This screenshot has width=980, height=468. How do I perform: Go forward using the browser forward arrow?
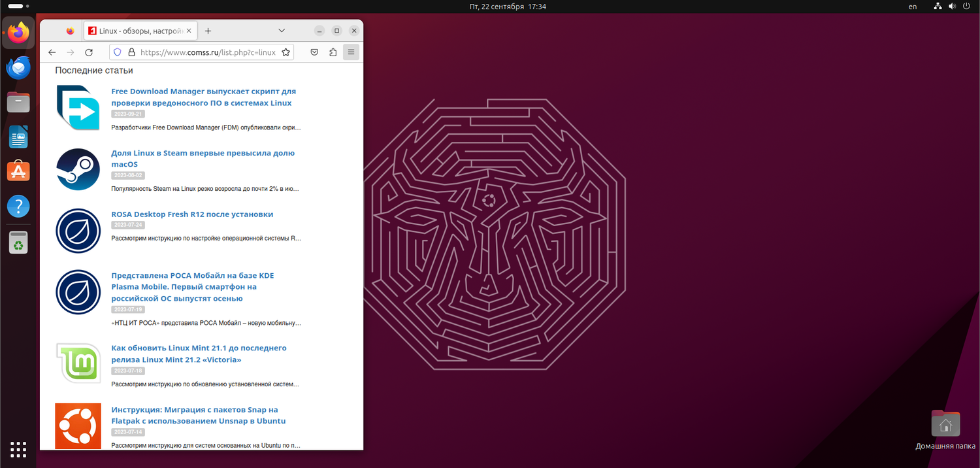pyautogui.click(x=71, y=52)
